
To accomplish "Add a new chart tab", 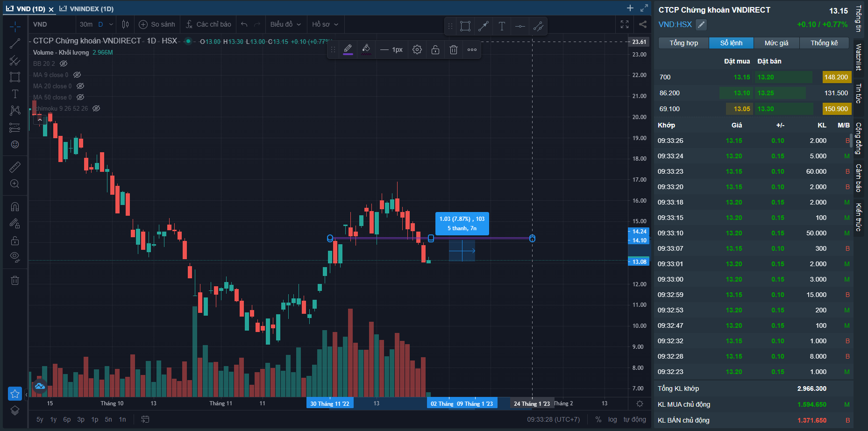I will 630,8.
